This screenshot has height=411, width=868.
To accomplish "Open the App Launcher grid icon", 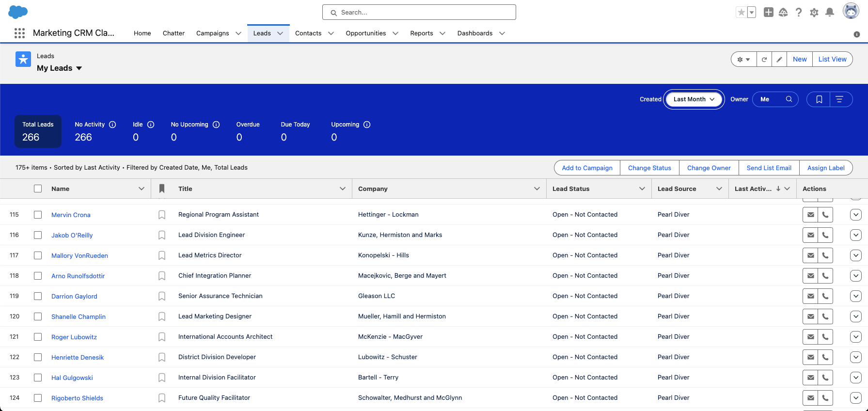I will tap(19, 33).
